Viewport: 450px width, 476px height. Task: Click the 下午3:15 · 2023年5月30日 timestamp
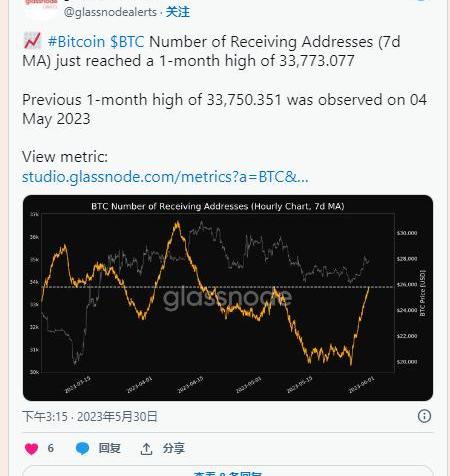(90, 416)
